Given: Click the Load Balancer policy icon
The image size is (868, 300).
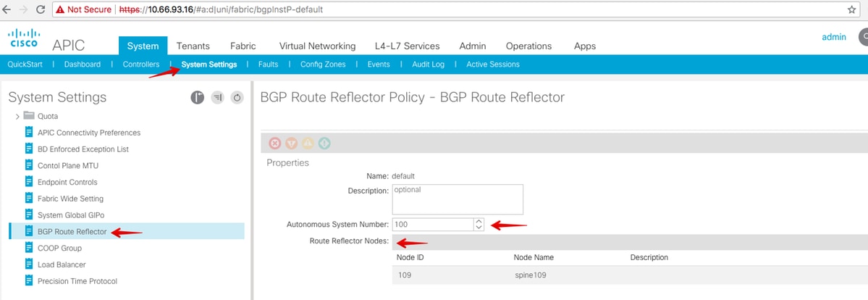Looking at the screenshot, I should coord(29,264).
